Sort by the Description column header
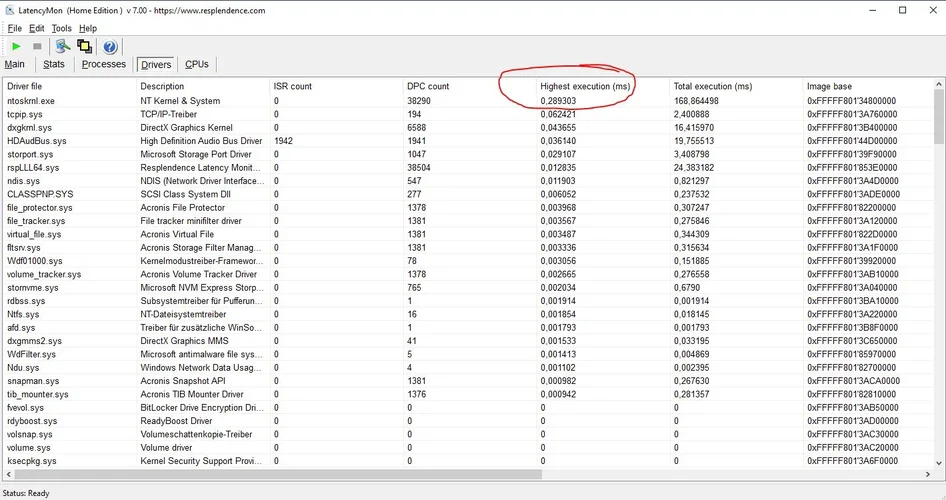The width and height of the screenshot is (946, 500). pos(203,86)
